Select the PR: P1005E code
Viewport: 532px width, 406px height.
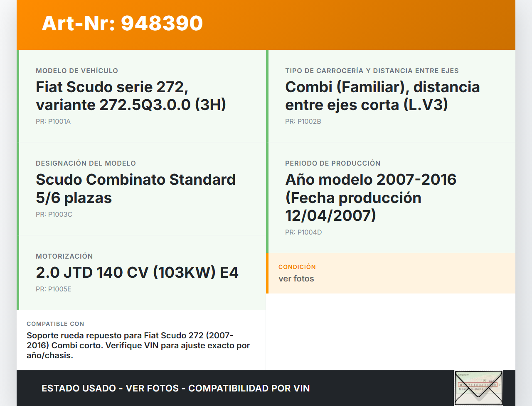[x=54, y=289]
